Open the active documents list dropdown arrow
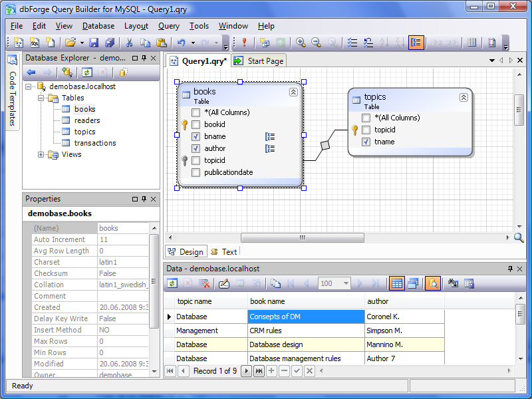This screenshot has height=399, width=532. click(492, 61)
